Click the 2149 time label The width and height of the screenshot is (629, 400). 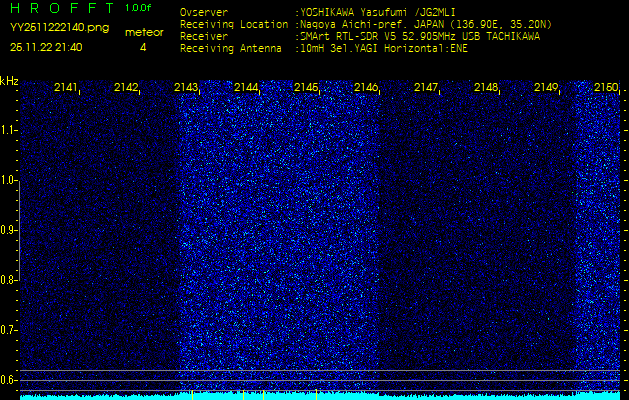coord(546,87)
